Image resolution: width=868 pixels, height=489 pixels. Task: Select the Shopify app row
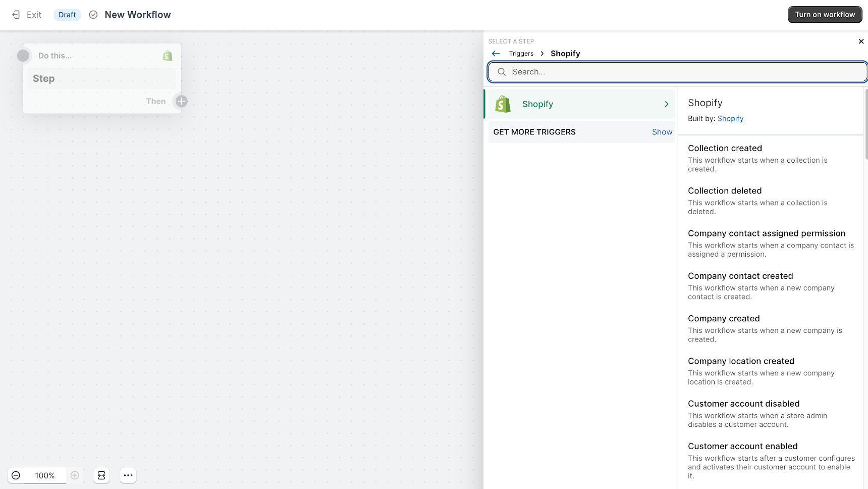[x=580, y=104]
